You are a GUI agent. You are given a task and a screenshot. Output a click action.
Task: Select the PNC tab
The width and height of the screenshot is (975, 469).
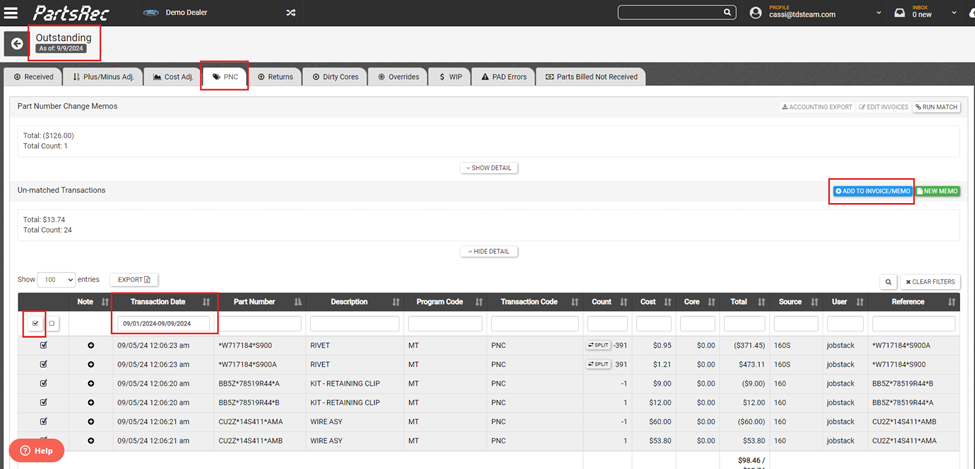pos(225,77)
